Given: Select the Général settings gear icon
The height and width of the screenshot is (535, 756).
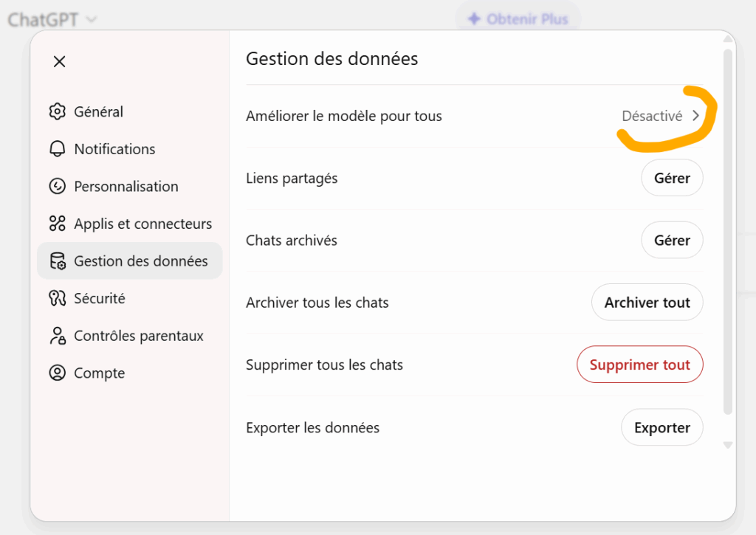Looking at the screenshot, I should click(58, 111).
